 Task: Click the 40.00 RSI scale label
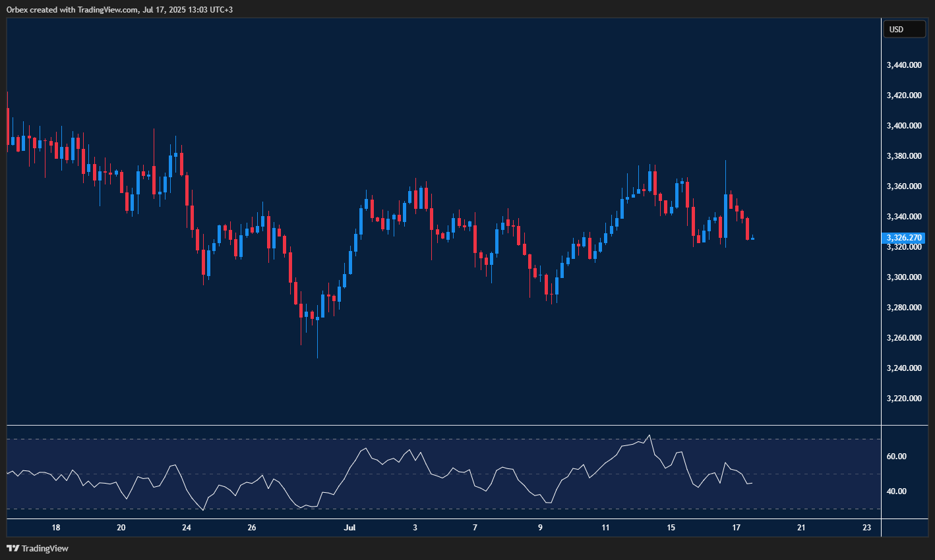pos(896,491)
